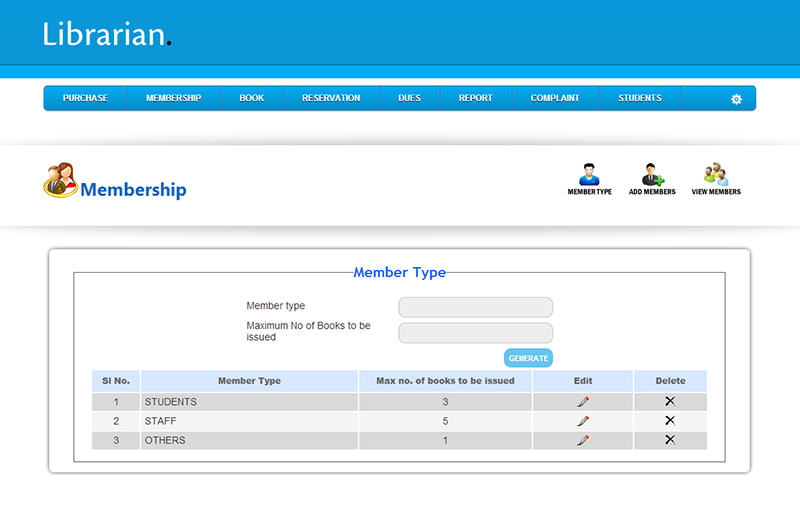This screenshot has height=528, width=800.
Task: Open the Purchase menu
Action: [x=85, y=99]
